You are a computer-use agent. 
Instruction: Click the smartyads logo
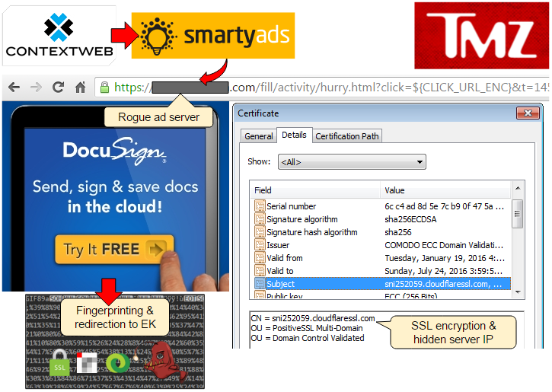coord(213,36)
